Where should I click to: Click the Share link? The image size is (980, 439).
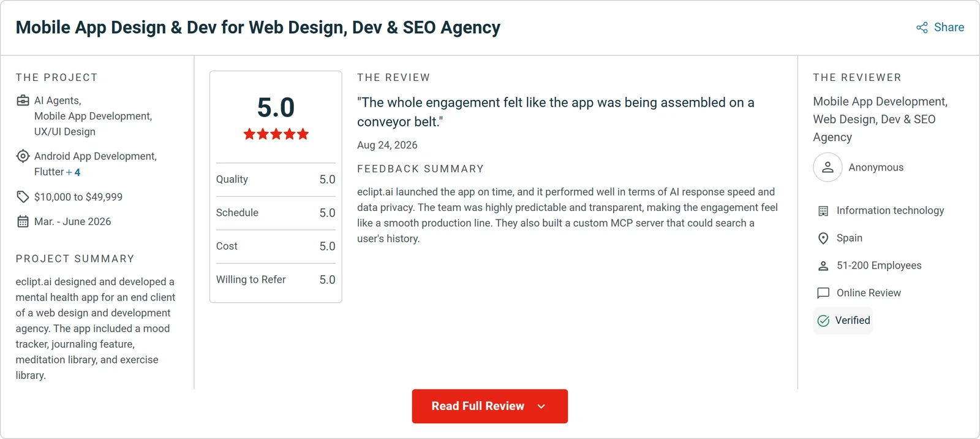(x=940, y=28)
